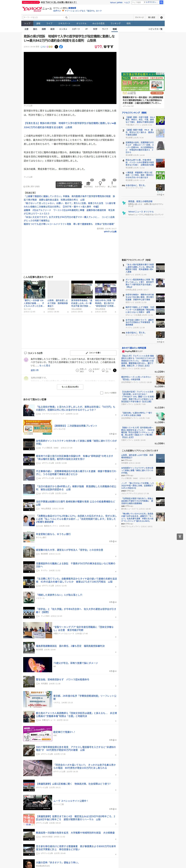Toggle the コメント非表示 checkbox

pos(102,393)
